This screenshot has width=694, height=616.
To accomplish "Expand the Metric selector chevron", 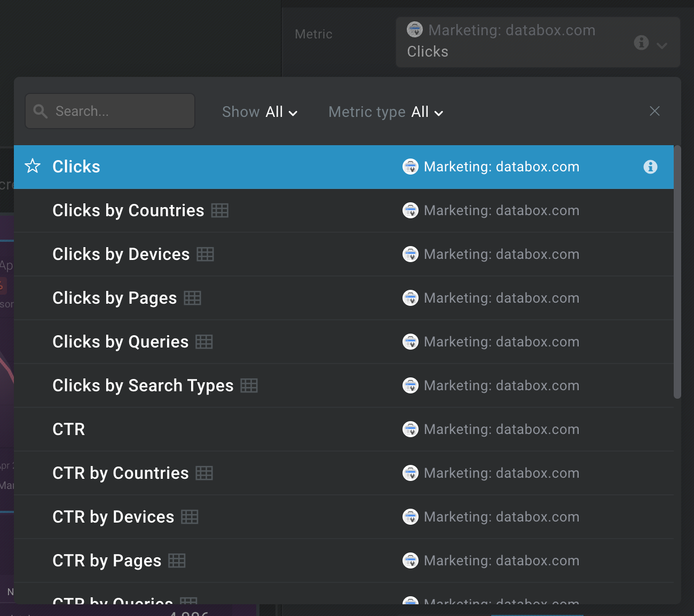I will point(662,45).
